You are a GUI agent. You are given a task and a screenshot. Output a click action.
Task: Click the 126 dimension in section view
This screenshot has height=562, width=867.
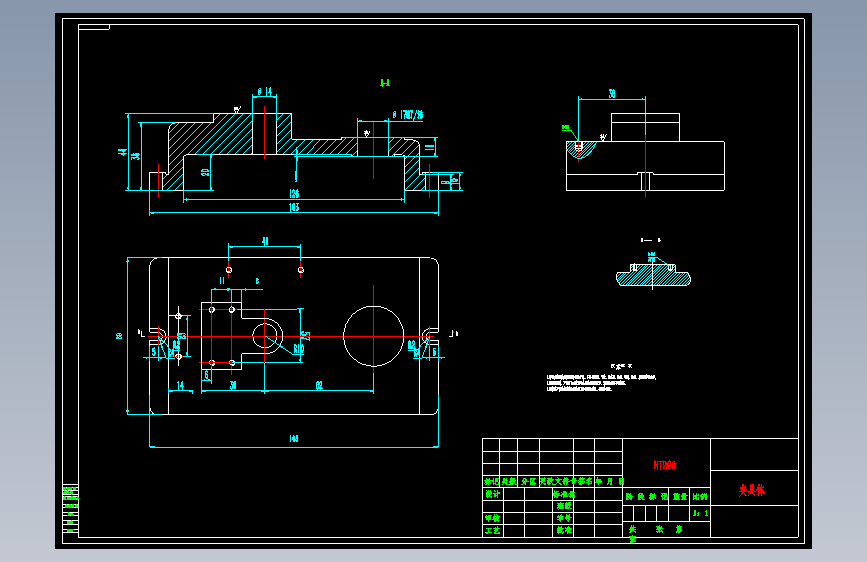(294, 194)
